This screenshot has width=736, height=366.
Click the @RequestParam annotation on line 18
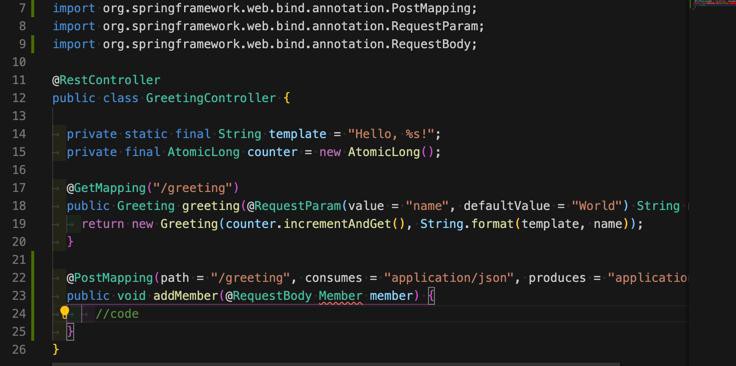pyautogui.click(x=294, y=206)
